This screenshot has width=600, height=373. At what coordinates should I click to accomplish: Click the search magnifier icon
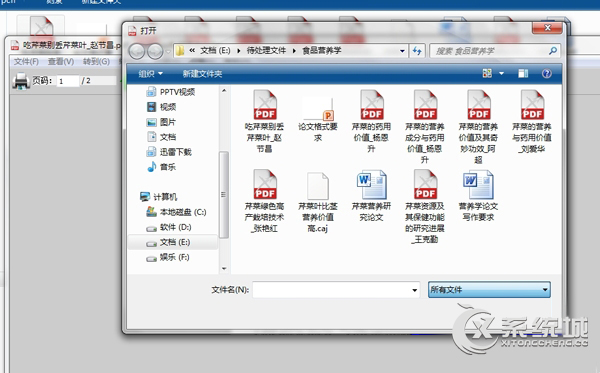pyautogui.click(x=553, y=50)
